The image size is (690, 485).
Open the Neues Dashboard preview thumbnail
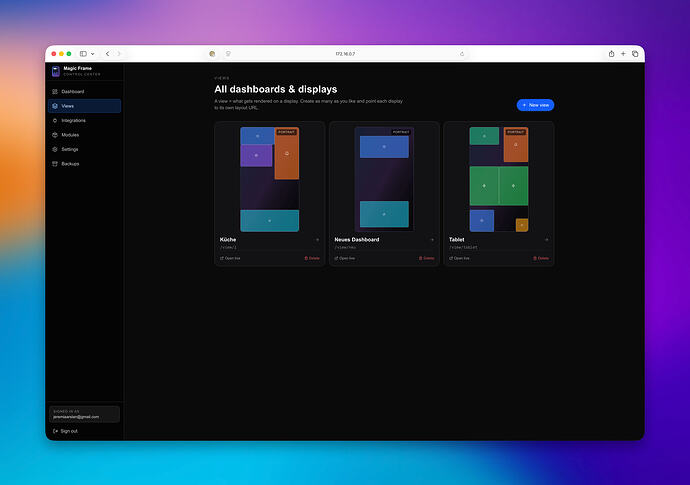click(x=384, y=179)
